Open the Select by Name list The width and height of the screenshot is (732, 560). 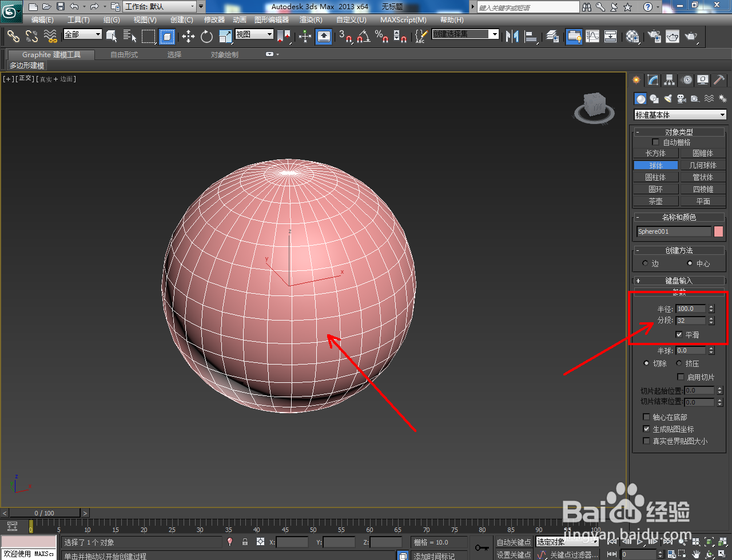click(130, 37)
